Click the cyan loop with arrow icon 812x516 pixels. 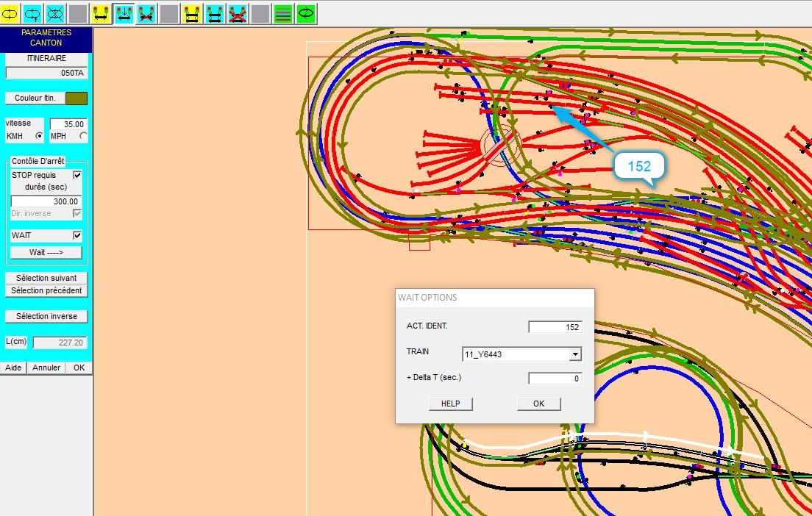(x=32, y=14)
